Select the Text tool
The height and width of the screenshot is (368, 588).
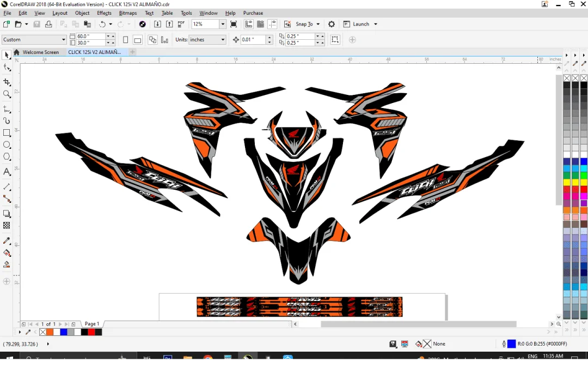click(7, 172)
